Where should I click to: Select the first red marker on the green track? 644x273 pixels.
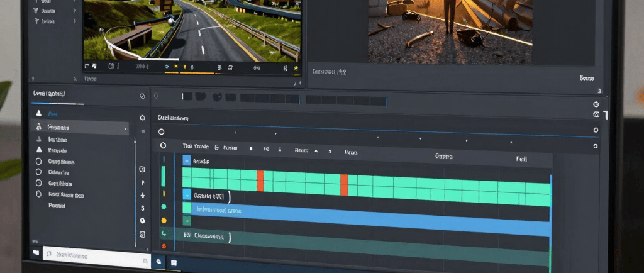[x=260, y=181]
